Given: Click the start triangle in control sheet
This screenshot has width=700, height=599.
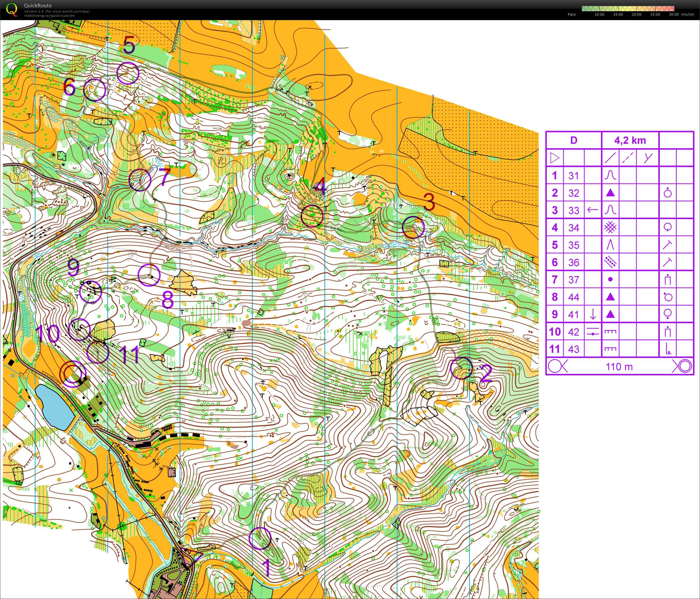Looking at the screenshot, I should 555,158.
